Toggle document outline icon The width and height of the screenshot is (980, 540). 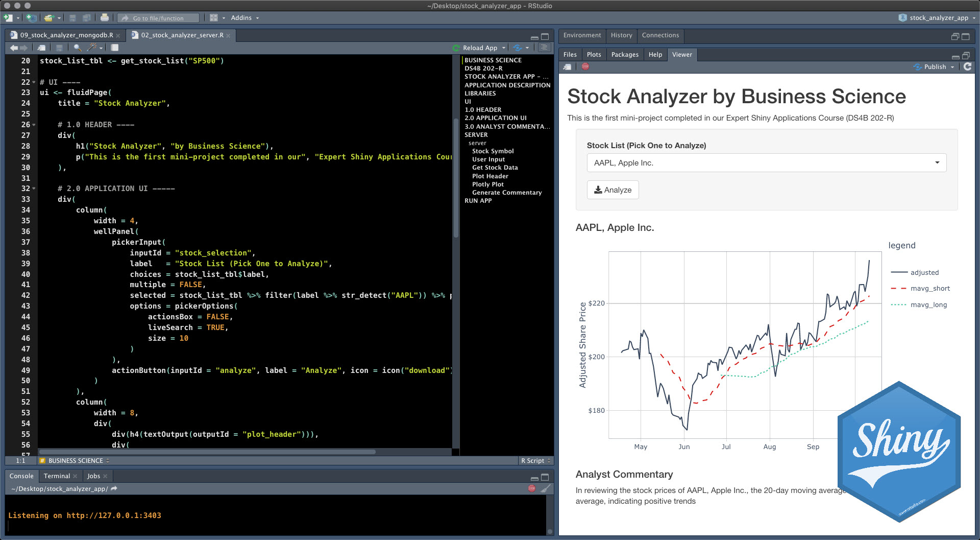(545, 48)
